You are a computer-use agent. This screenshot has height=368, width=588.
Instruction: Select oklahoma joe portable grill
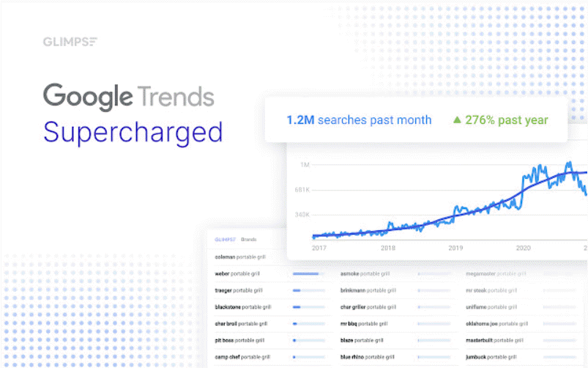(496, 324)
